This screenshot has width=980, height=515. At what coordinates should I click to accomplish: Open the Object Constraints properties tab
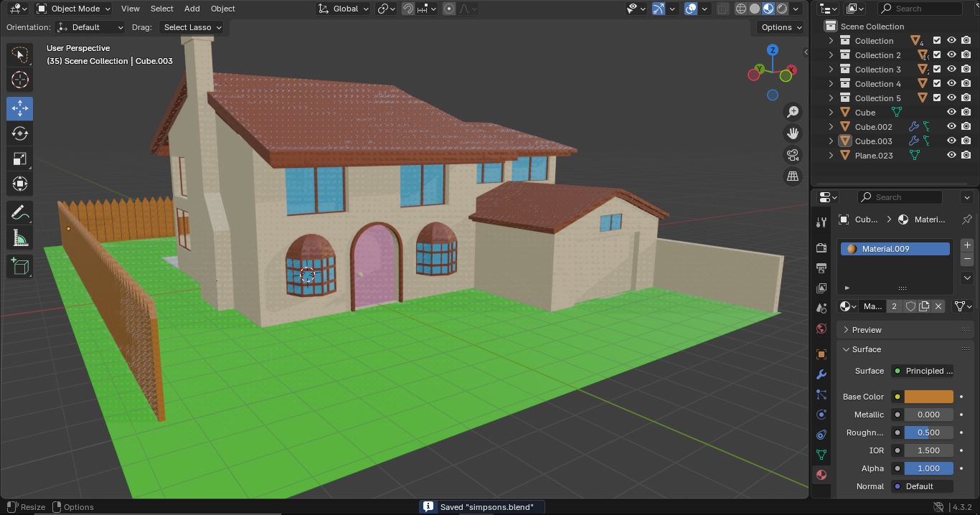(x=822, y=435)
